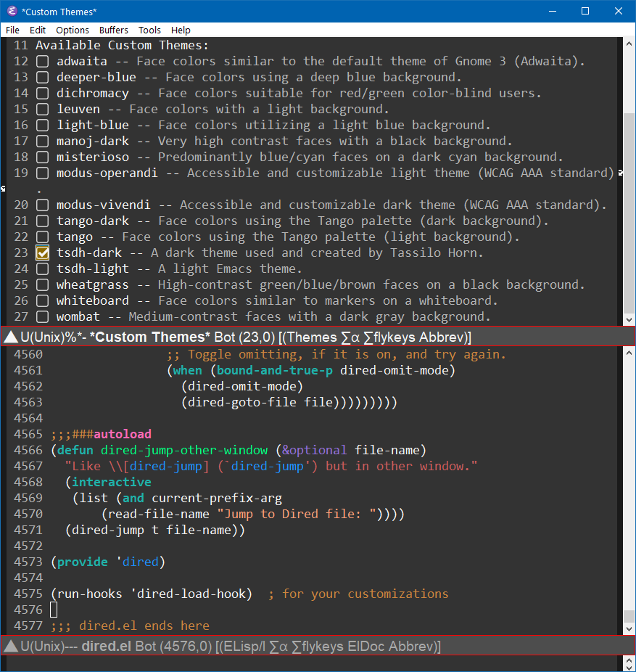Click the 'interactive' keyword on line 4568
Screen dimensions: 636x672
[x=112, y=482]
